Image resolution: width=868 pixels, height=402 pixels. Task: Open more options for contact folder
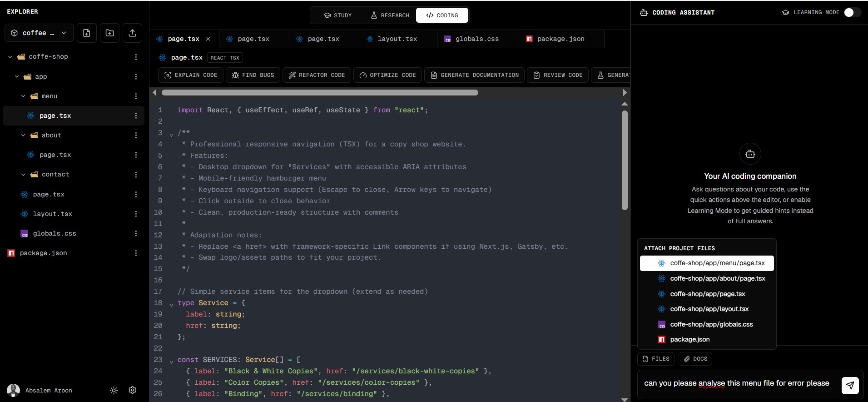coord(136,175)
